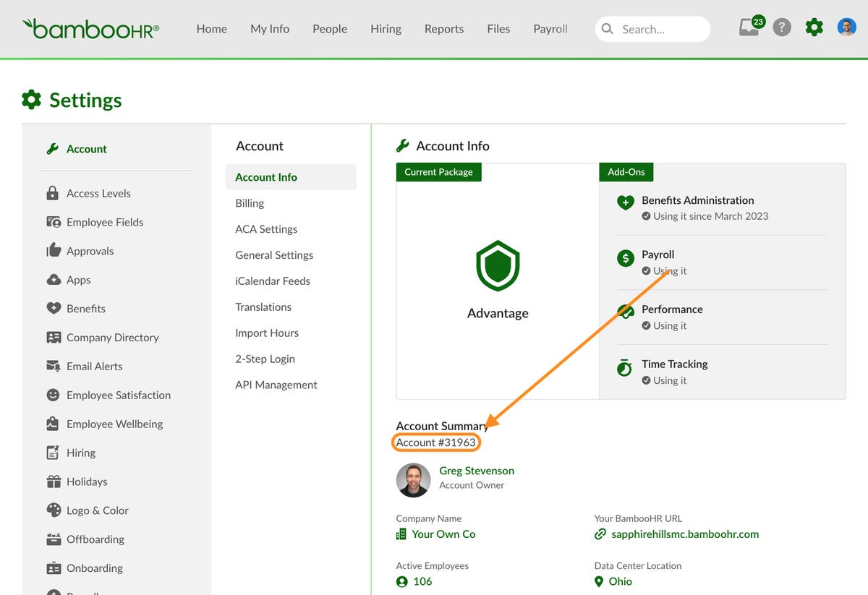868x595 pixels.
Task: Open sapphirehillsmc.bamboohr.com URL
Action: click(x=686, y=534)
